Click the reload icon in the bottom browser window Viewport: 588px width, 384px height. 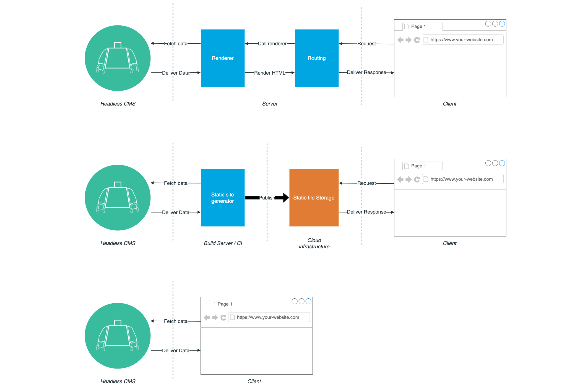[223, 317]
